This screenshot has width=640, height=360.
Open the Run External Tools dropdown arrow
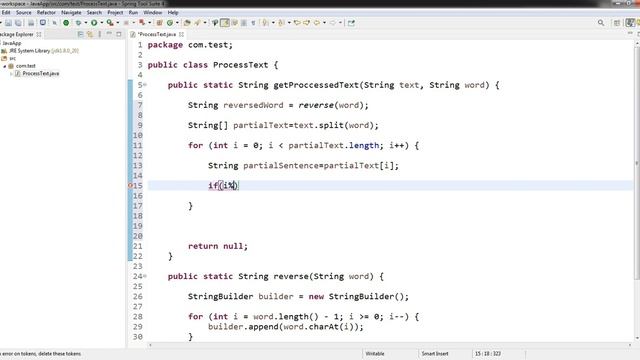point(118,23)
